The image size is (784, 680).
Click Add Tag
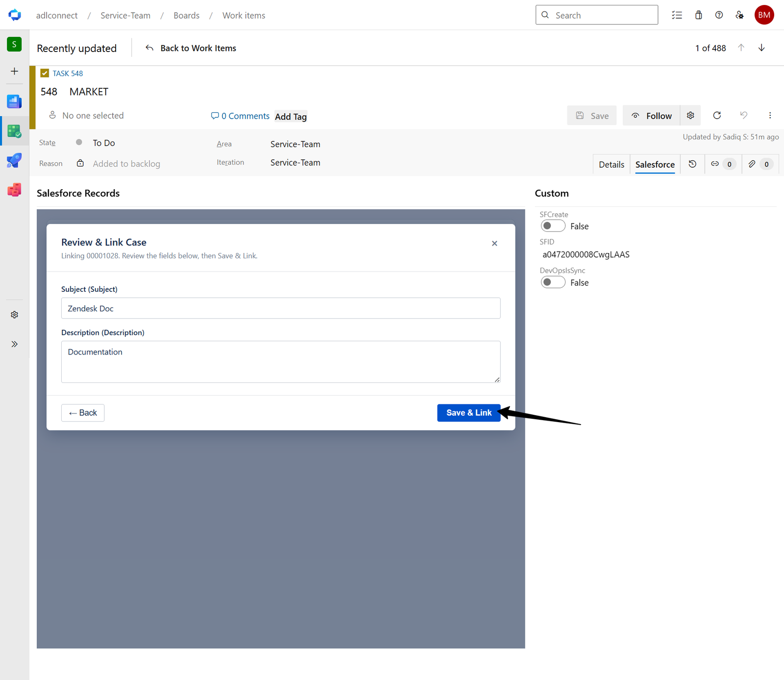(x=291, y=117)
